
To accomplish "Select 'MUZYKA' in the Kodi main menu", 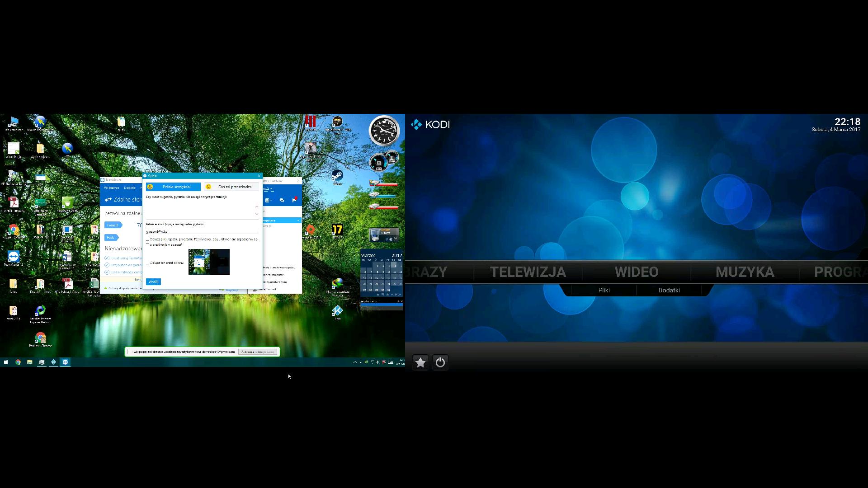I will click(x=745, y=272).
